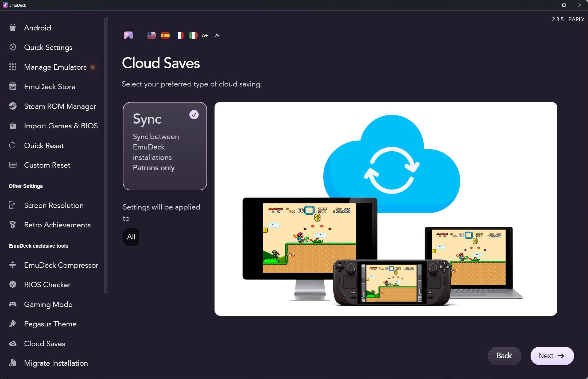Maximize the EmuDeck window
588x379 pixels.
click(x=564, y=5)
